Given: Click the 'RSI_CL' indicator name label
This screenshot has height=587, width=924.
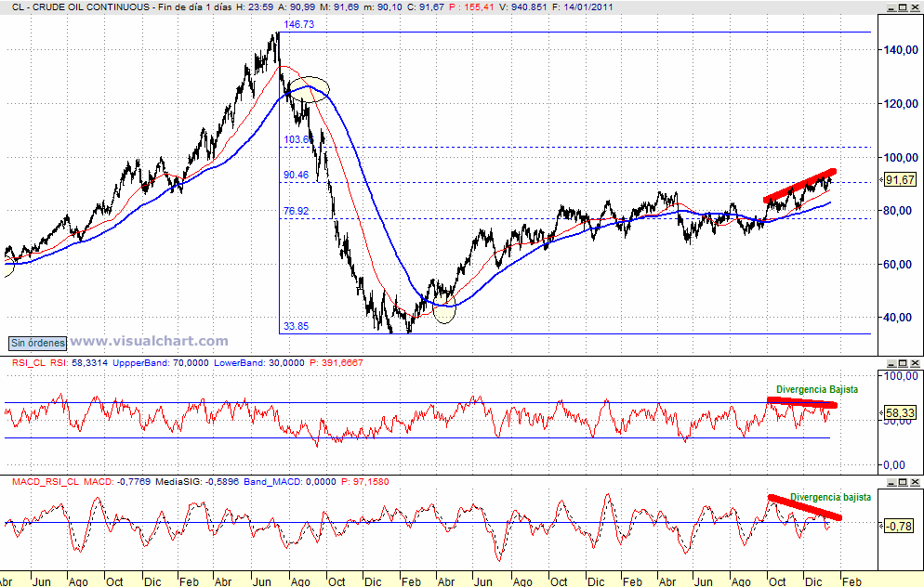Looking at the screenshot, I should pos(28,363).
